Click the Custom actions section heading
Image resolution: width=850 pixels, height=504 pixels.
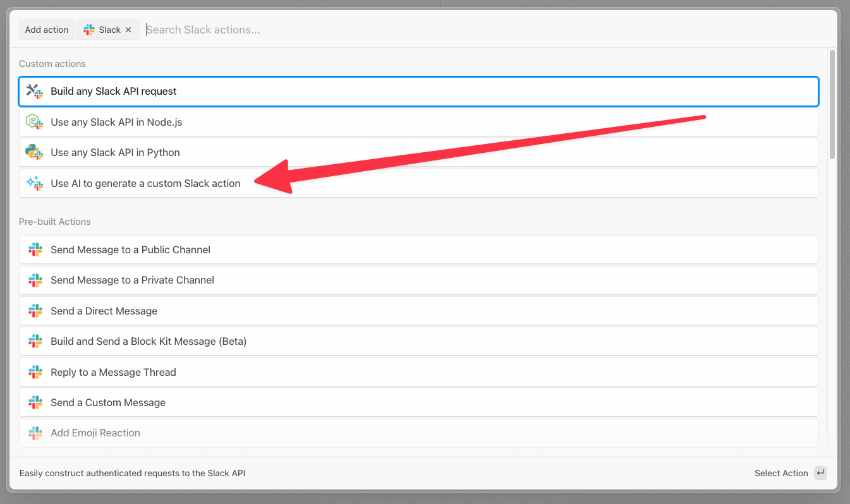[52, 64]
